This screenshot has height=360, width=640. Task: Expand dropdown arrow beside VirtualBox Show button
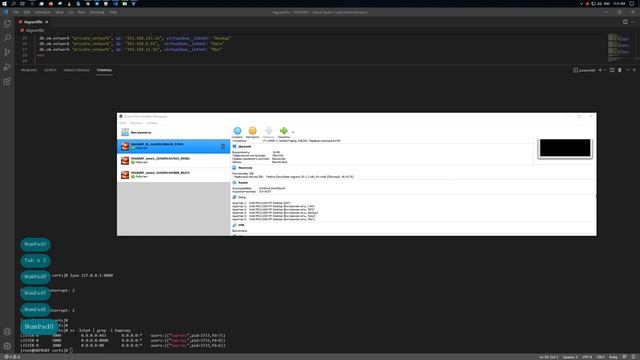(x=293, y=132)
